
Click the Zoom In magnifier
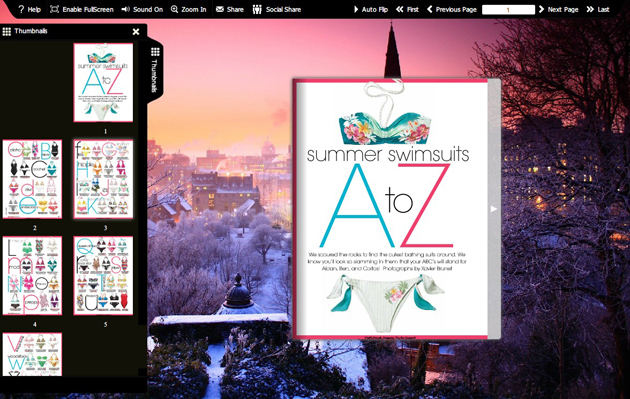[x=188, y=9]
